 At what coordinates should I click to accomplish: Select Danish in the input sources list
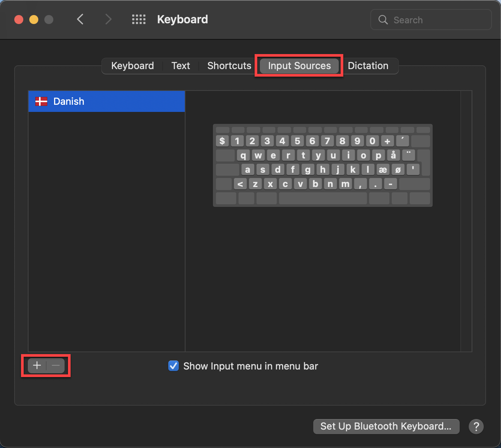[107, 101]
